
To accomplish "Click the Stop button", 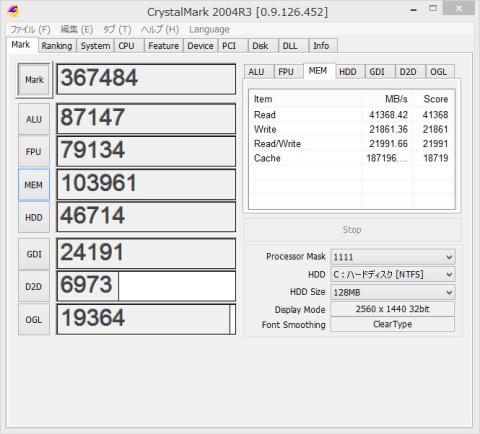I will [x=352, y=230].
